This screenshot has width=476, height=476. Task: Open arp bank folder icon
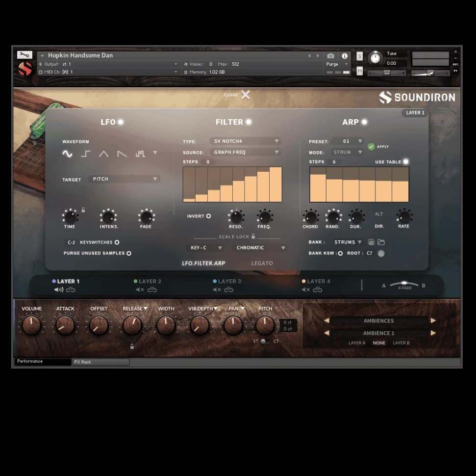[381, 242]
